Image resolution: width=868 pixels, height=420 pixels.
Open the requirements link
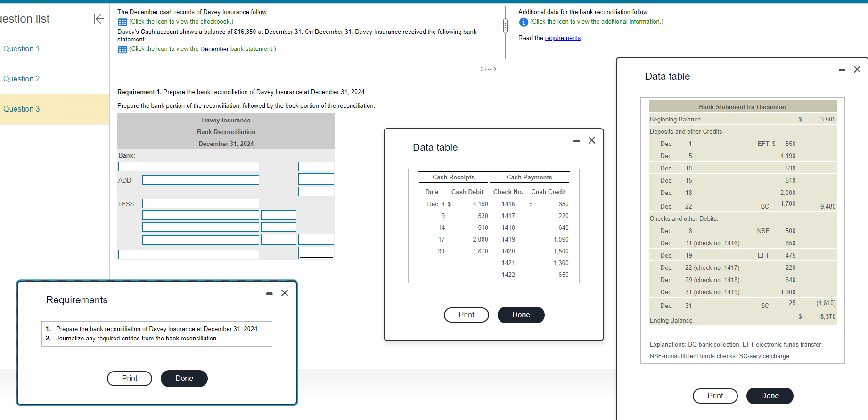(x=563, y=38)
